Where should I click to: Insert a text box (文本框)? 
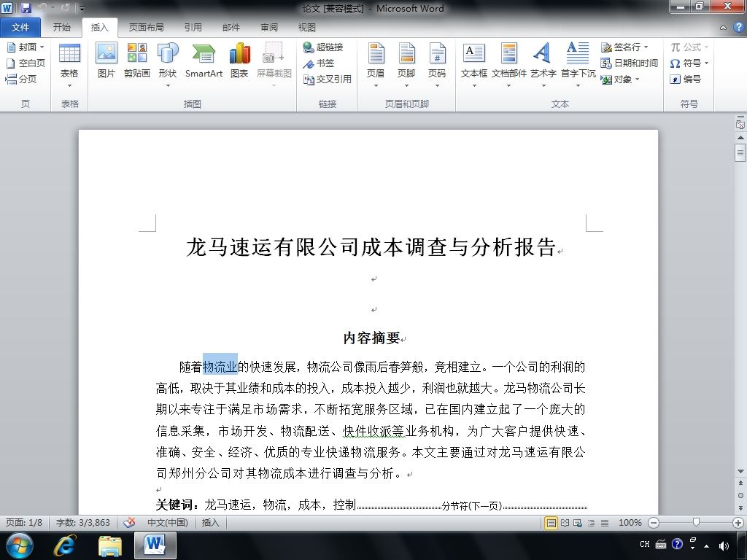click(x=474, y=65)
